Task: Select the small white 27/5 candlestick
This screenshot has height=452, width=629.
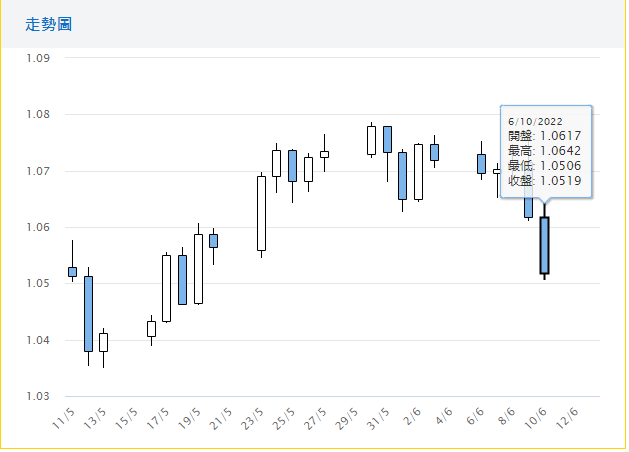Action: point(324,154)
